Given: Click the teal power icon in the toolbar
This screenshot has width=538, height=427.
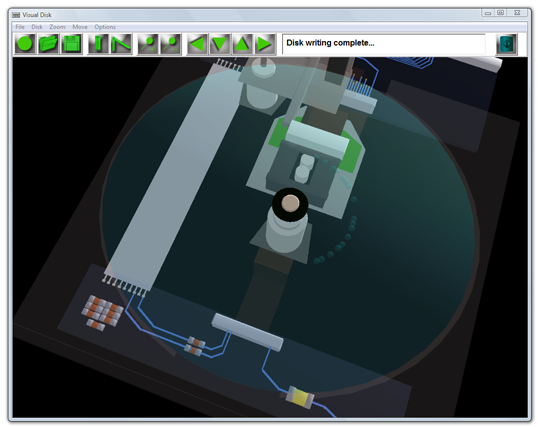Looking at the screenshot, I should (506, 44).
